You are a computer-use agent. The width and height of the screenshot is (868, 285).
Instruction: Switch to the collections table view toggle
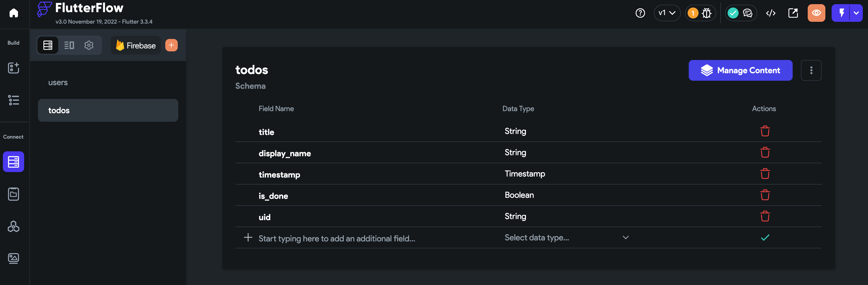tap(48, 45)
